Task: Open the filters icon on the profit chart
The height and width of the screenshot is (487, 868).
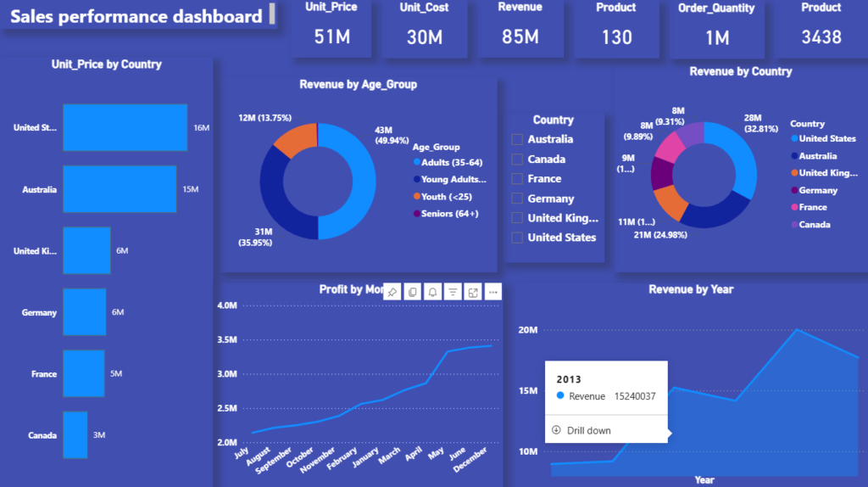Action: pos(453,292)
